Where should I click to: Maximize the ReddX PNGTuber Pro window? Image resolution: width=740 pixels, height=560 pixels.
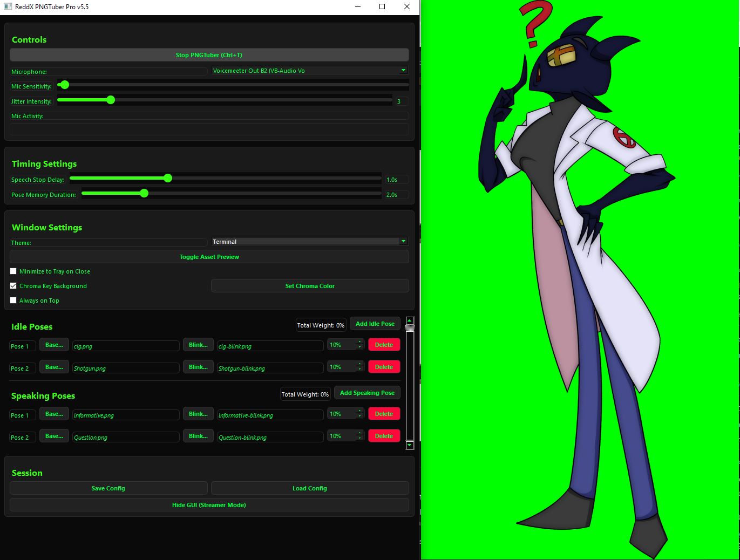coord(382,6)
